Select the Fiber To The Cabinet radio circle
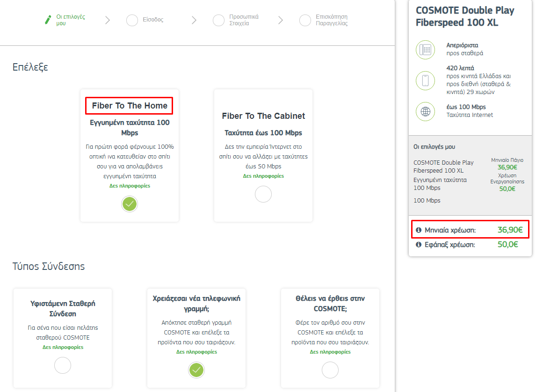The image size is (536, 392). [263, 194]
